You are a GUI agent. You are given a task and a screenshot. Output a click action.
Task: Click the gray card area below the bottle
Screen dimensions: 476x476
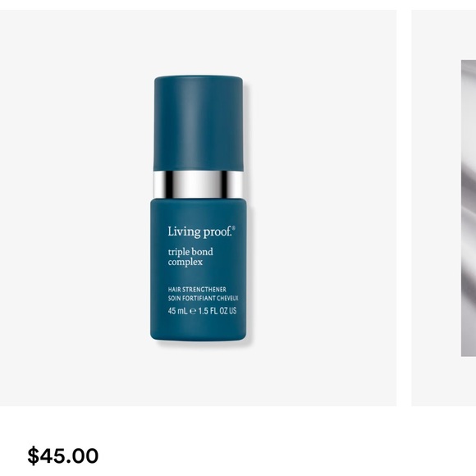coord(199,375)
